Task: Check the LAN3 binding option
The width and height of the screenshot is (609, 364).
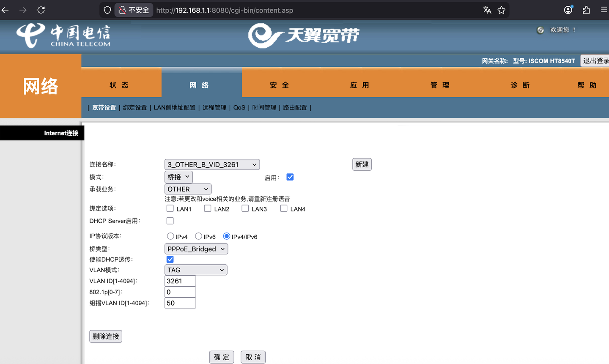Action: click(245, 208)
